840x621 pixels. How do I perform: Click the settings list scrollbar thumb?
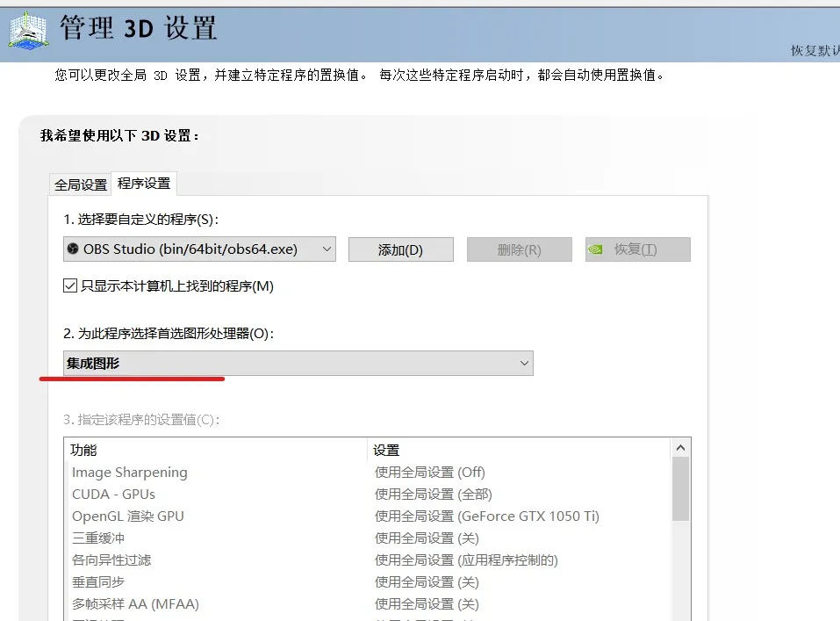[x=680, y=489]
